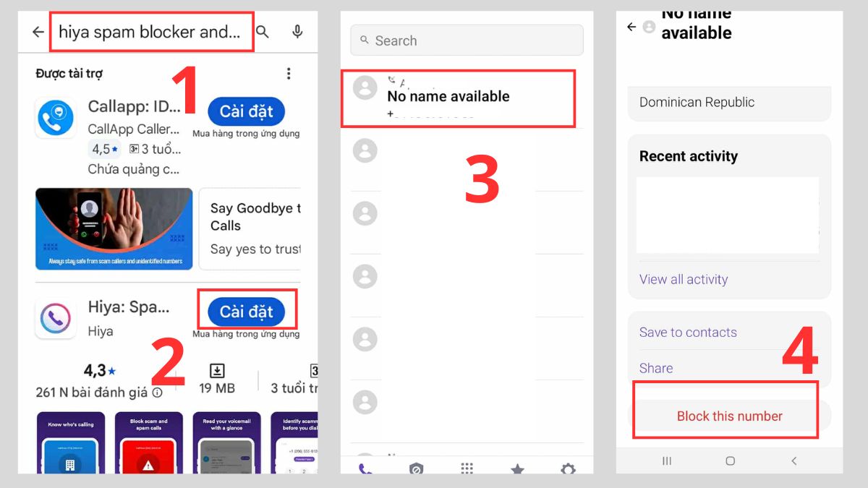Install Hiya with its Cài đặt button

247,312
